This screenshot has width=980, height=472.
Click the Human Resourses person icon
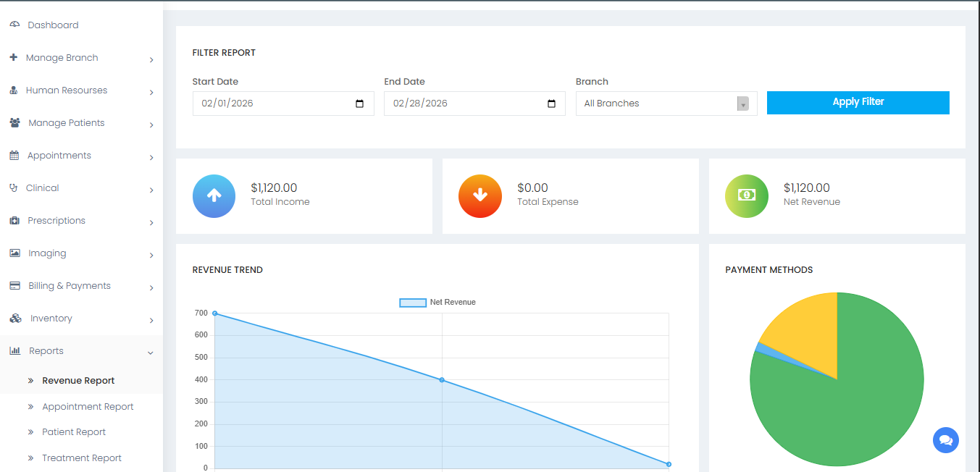14,90
